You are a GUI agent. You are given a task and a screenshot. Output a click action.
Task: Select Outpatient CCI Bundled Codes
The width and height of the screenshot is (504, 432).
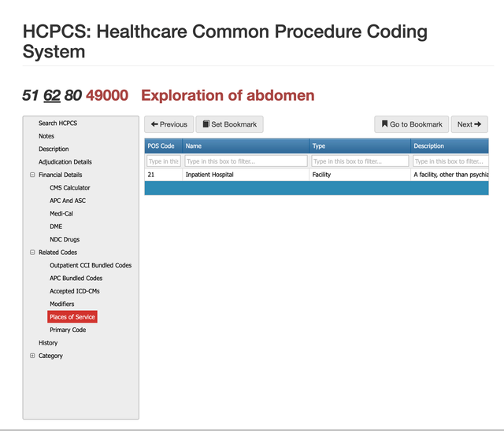(91, 265)
